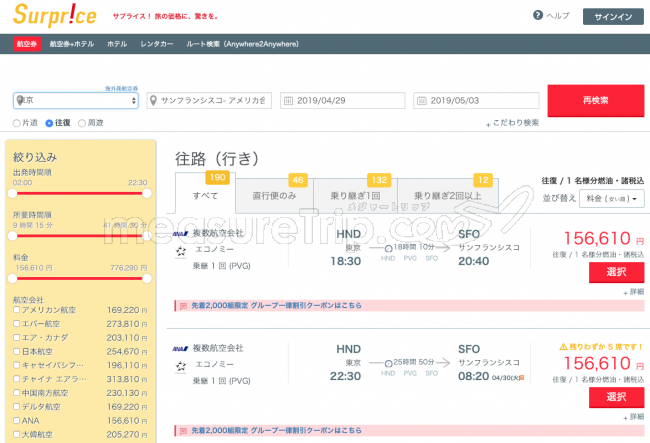Viewport: 650px width, 443px height.
Task: Click Star Alliance icon on 22:30 flight
Action: pos(181,366)
